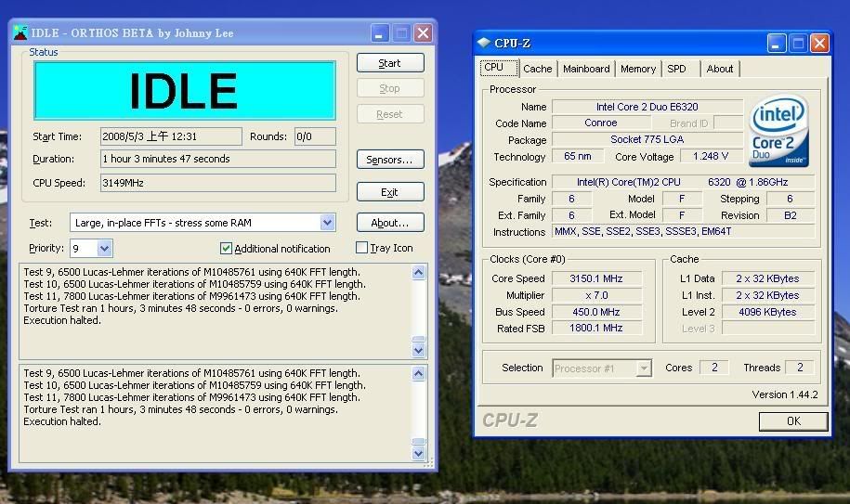The width and height of the screenshot is (850, 504).
Task: Minimize the CPU-Z window
Action: (777, 44)
